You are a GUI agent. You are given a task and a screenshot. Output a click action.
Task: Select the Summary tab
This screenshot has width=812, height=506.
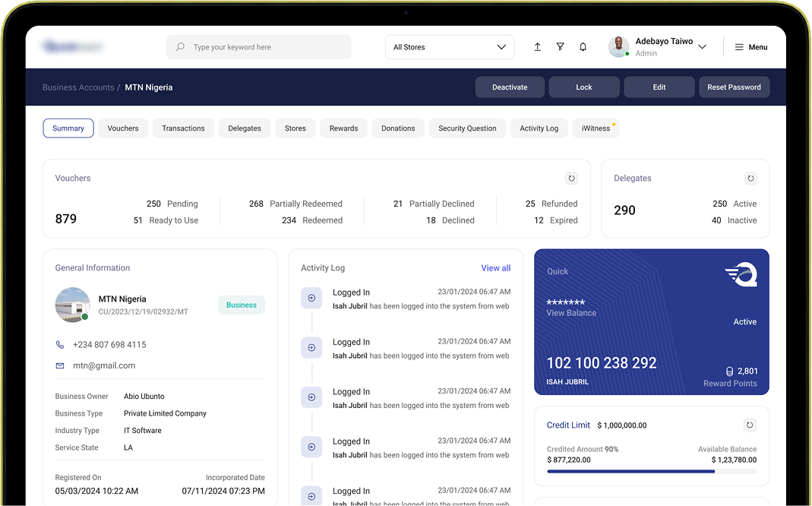point(68,128)
